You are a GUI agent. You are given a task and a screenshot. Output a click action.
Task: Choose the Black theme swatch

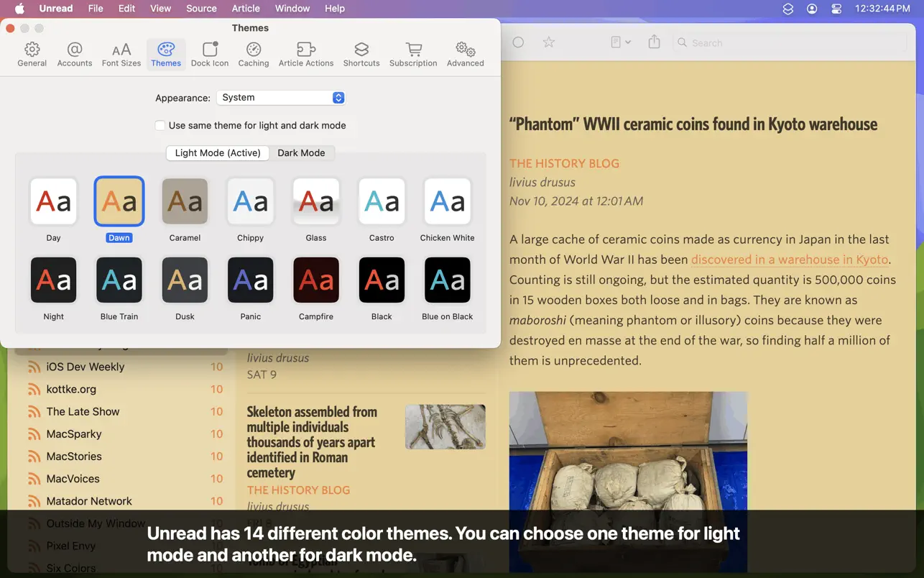pos(382,280)
